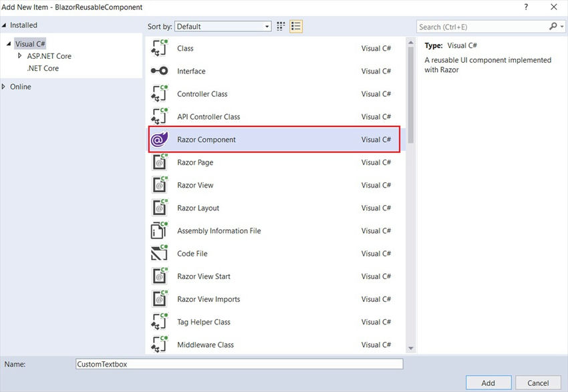Click the Add button
The width and height of the screenshot is (568, 392).
tap(488, 383)
